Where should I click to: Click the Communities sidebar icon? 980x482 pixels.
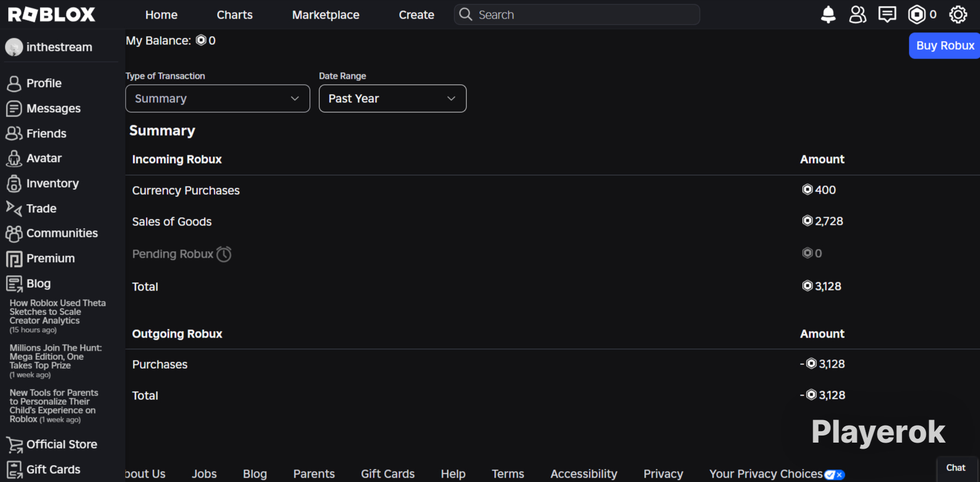(14, 234)
